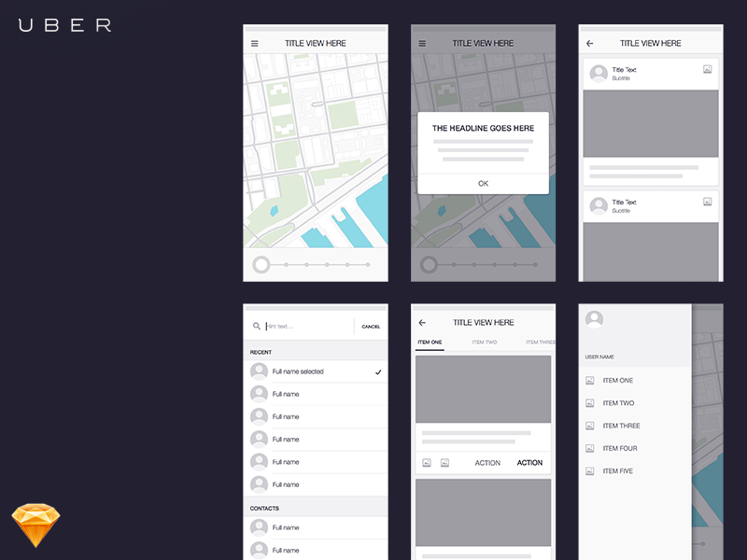
Task: Tap the small image icons below the ACTION row
Action: (x=434, y=461)
